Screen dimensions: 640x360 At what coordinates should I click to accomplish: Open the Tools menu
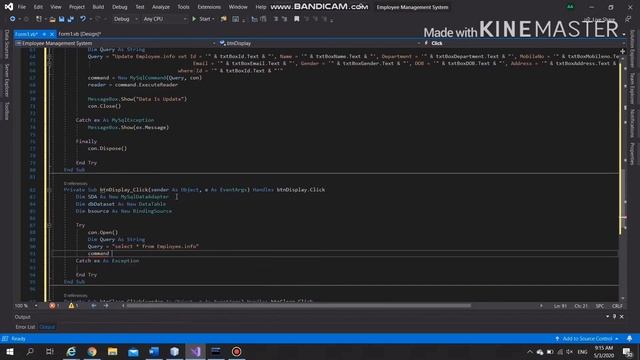point(183,7)
